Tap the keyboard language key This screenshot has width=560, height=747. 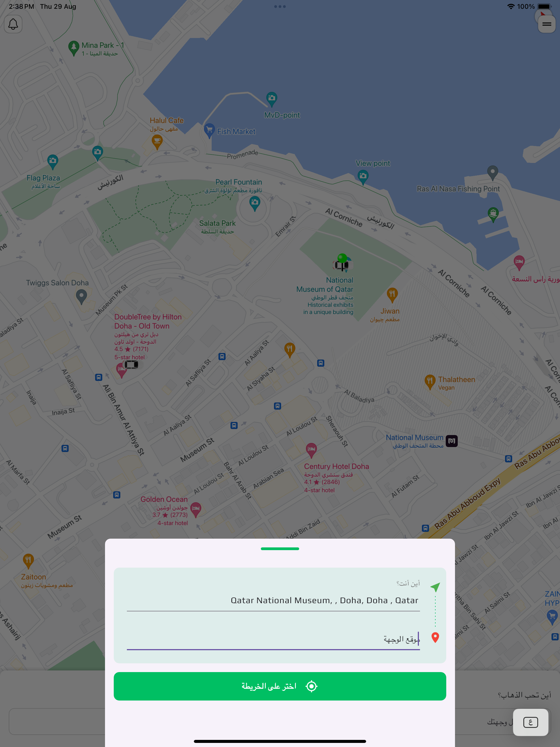click(530, 722)
